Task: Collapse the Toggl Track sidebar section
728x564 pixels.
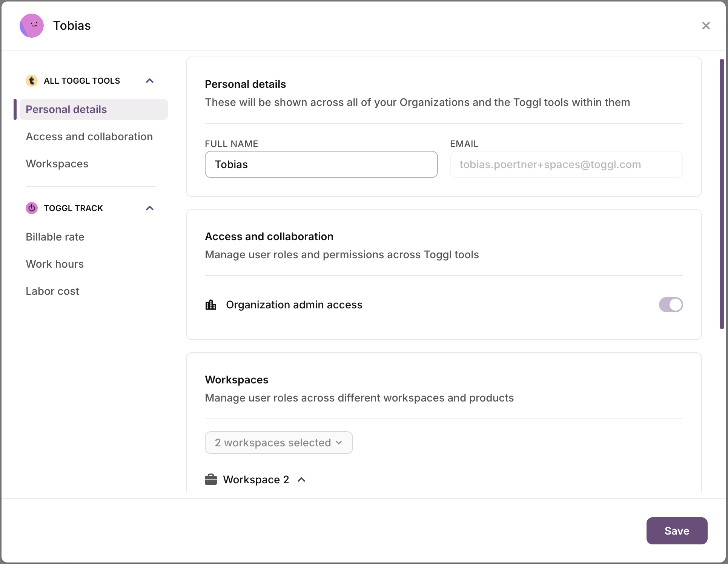Action: click(x=150, y=208)
